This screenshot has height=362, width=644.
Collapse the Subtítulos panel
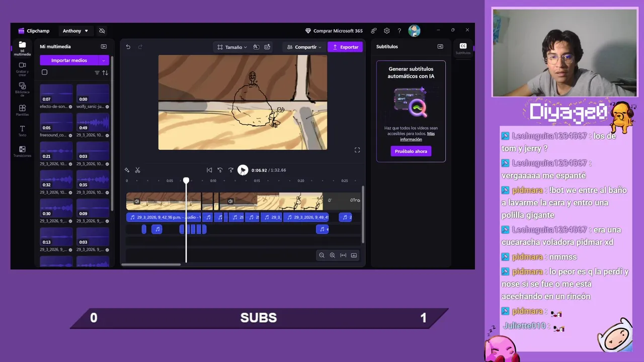440,46
